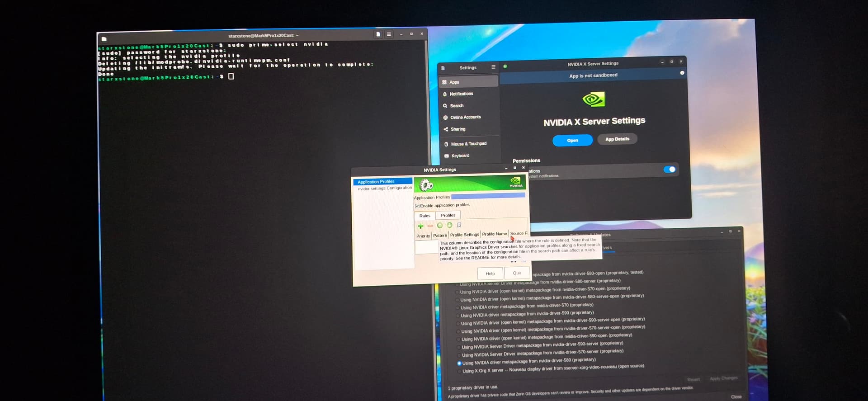Click the terminal command prompt line

coord(166,77)
